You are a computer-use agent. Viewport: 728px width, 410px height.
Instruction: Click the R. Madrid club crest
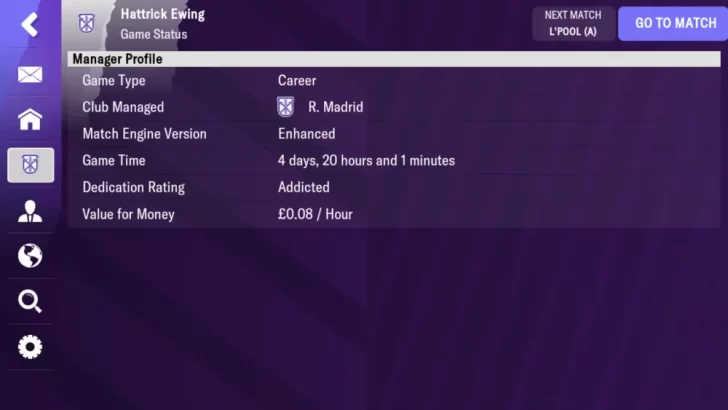286,107
